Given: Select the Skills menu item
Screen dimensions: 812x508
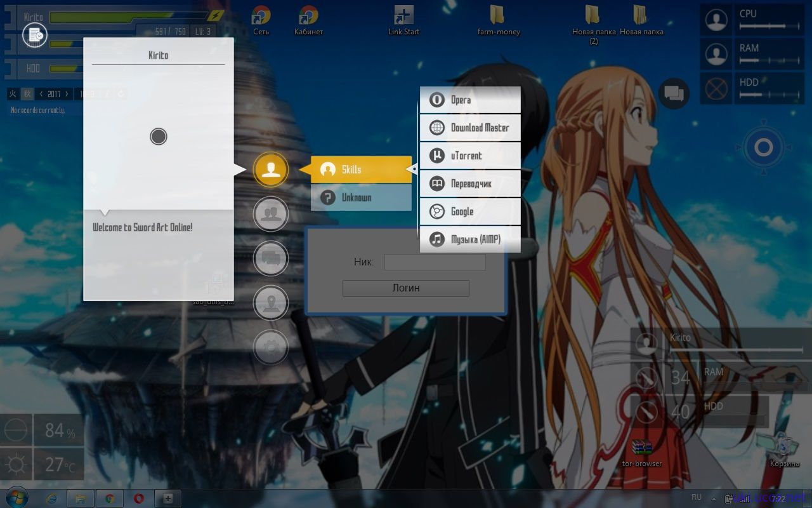Looking at the screenshot, I should (361, 170).
